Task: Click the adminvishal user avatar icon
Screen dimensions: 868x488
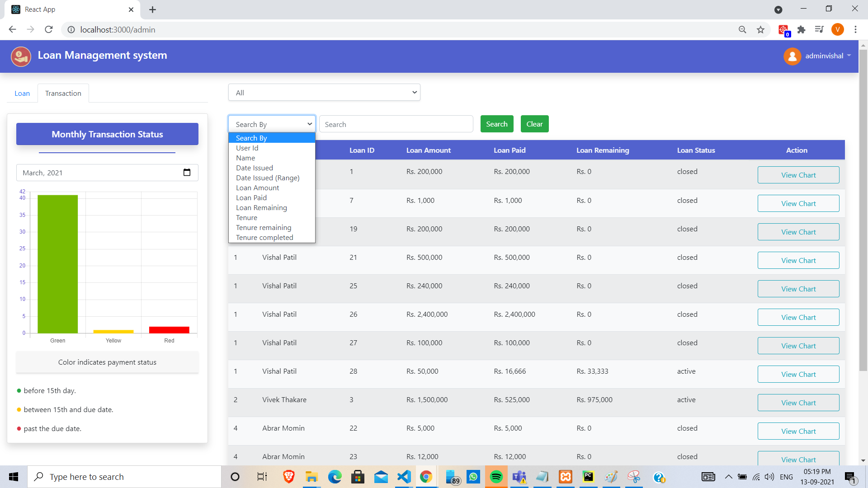Action: [x=792, y=56]
